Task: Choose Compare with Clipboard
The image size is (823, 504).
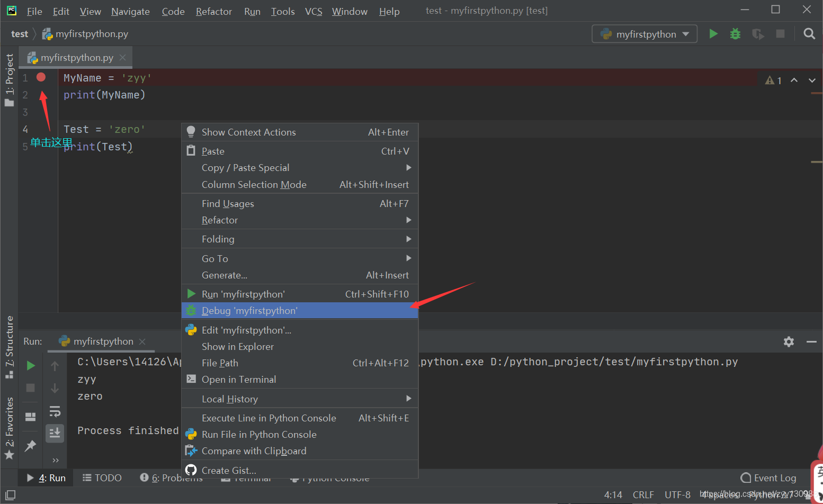Action: 300,451
